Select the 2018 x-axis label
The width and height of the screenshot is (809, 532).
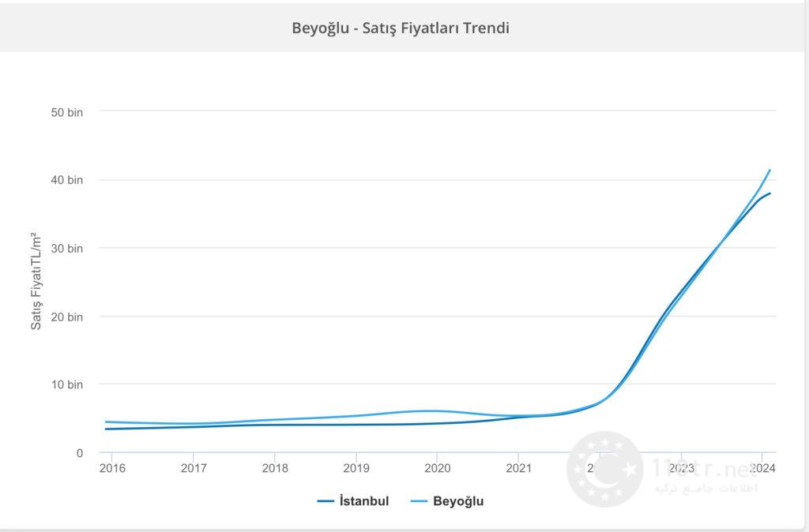[x=274, y=468]
